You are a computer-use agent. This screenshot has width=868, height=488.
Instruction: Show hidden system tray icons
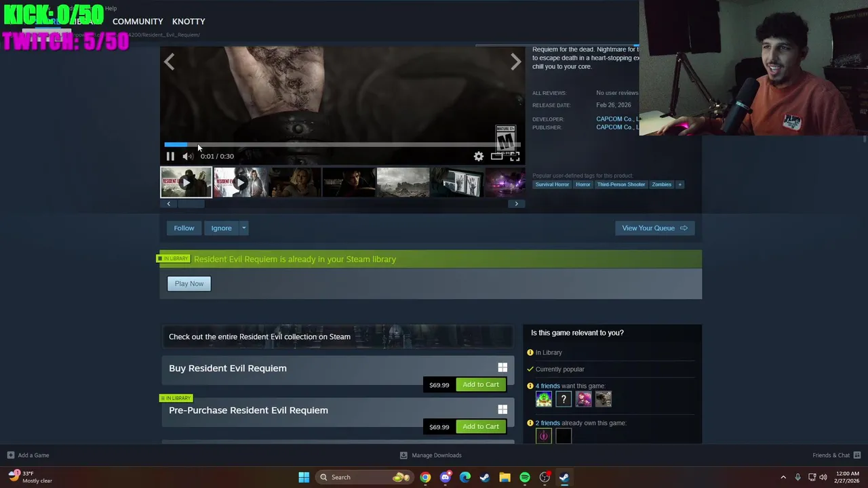783,477
